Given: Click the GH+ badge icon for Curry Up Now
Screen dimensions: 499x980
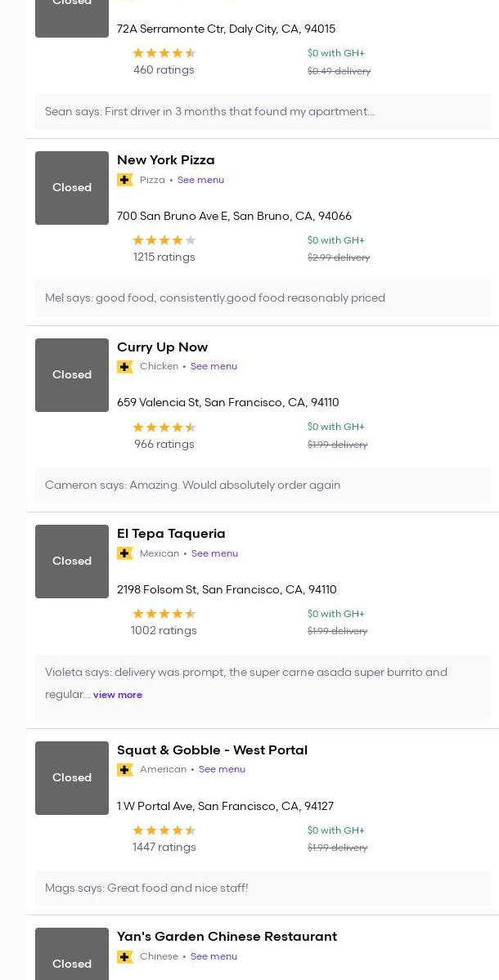Looking at the screenshot, I should [x=125, y=367].
